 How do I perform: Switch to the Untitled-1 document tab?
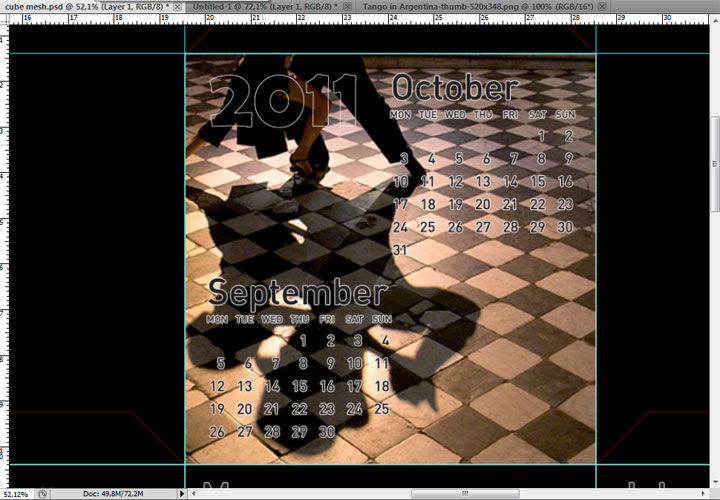click(260, 6)
